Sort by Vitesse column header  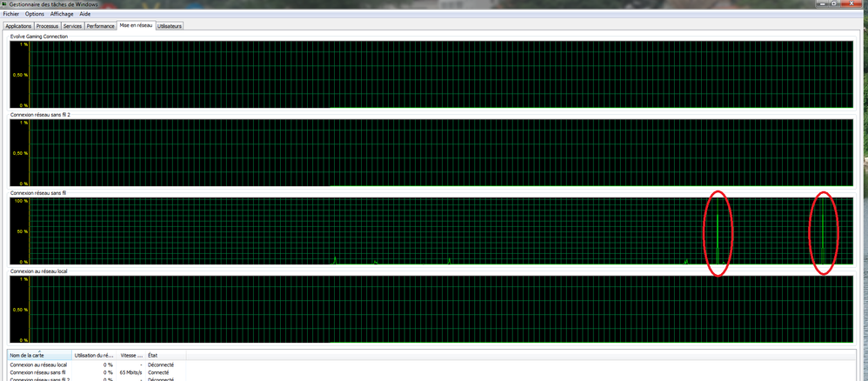[x=130, y=355]
